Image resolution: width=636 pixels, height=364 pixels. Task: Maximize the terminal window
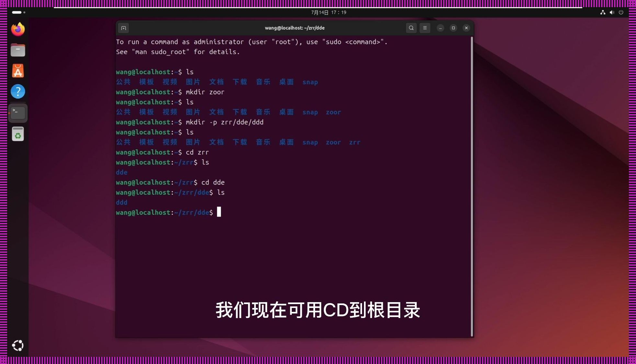click(x=453, y=28)
